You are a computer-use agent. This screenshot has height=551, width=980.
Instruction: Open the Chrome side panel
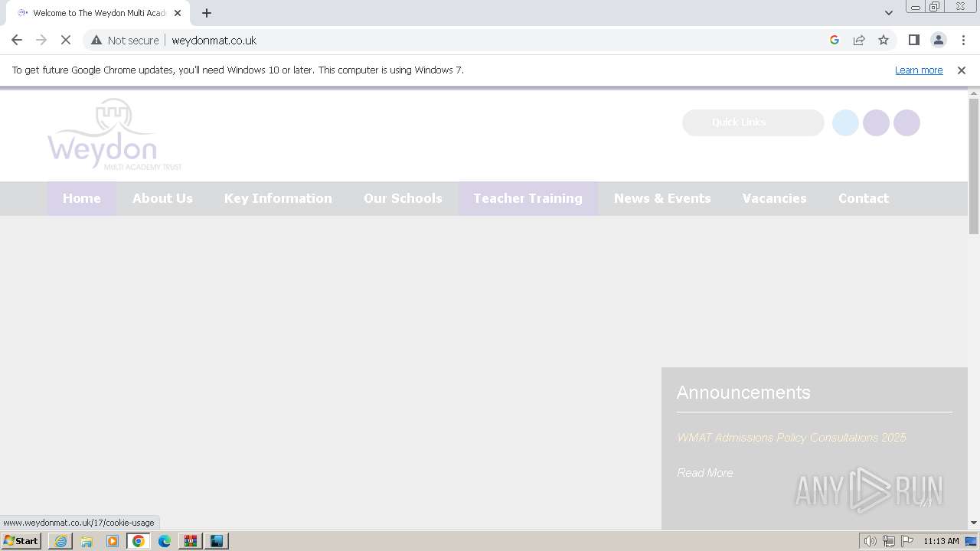[913, 41]
